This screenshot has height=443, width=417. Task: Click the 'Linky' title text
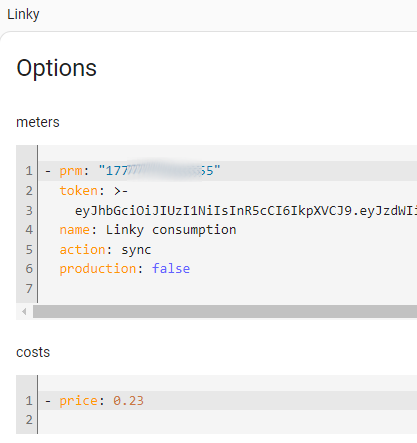coord(23,15)
